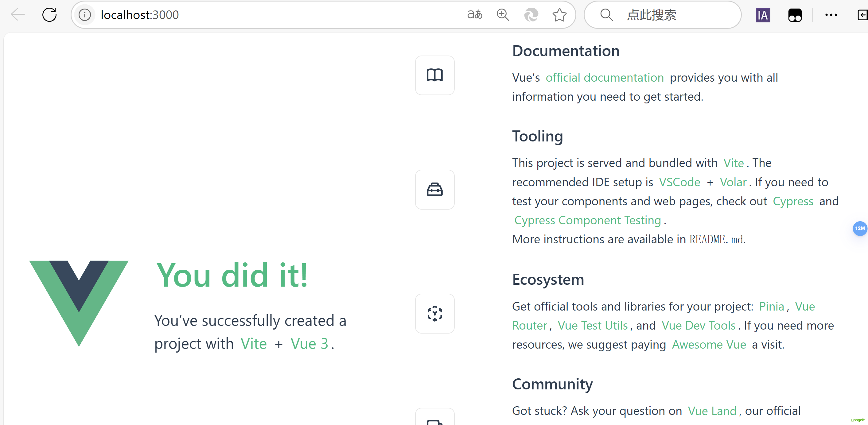Open the Vue Router link

pos(530,326)
